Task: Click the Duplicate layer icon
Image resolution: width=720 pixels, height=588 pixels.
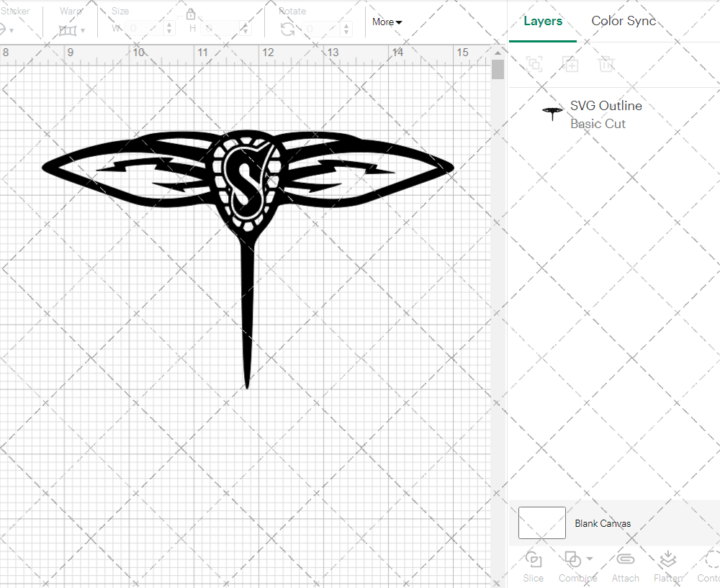Action: click(x=571, y=64)
